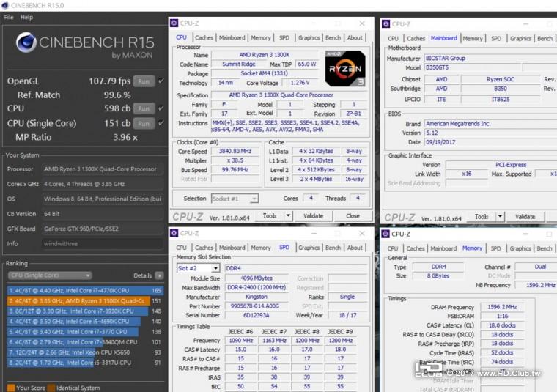Toggle the OpenGL test checkmark
This screenshot has width=557, height=392.
(x=161, y=81)
